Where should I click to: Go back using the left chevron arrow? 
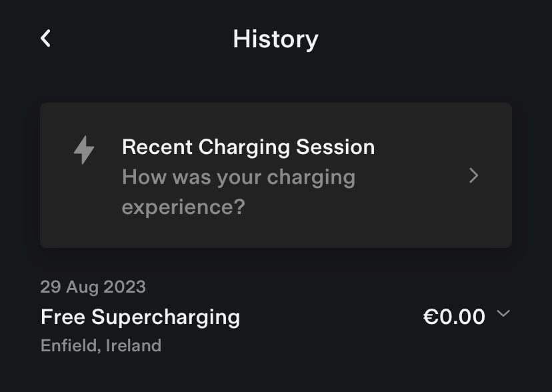[x=46, y=39]
